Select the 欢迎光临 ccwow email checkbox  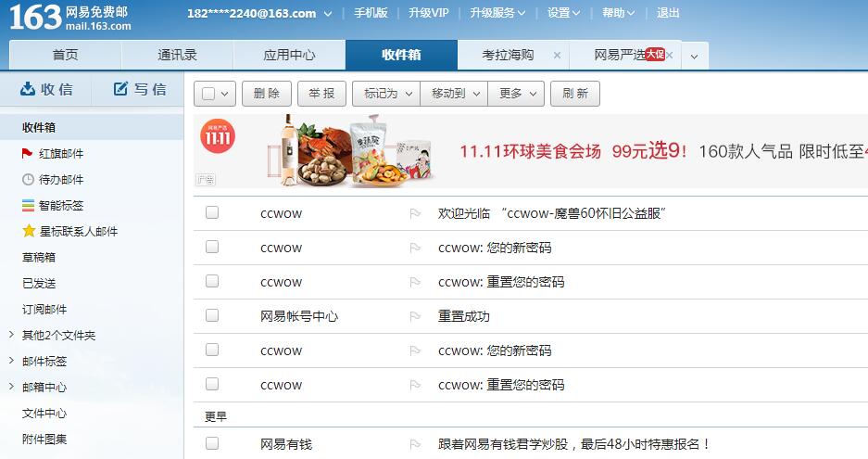(x=212, y=212)
